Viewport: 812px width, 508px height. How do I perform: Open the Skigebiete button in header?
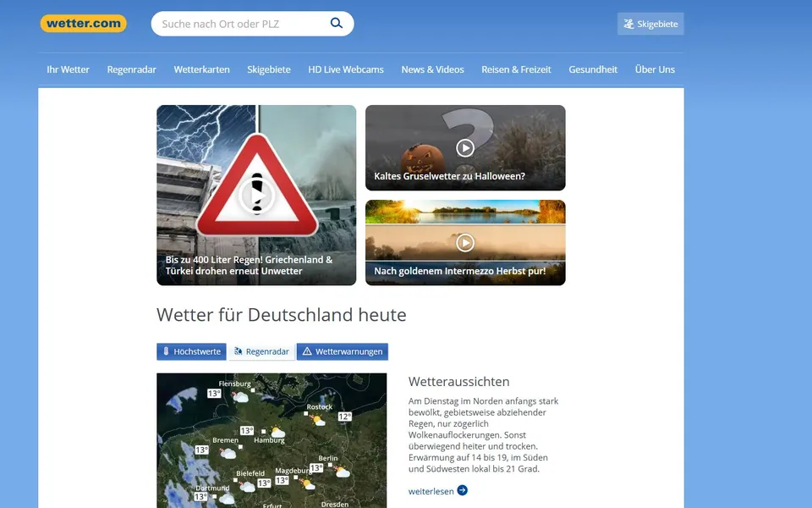[650, 24]
